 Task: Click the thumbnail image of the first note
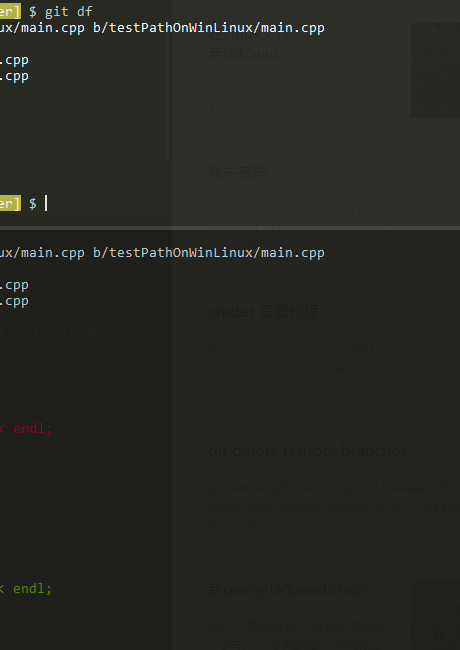click(x=436, y=70)
